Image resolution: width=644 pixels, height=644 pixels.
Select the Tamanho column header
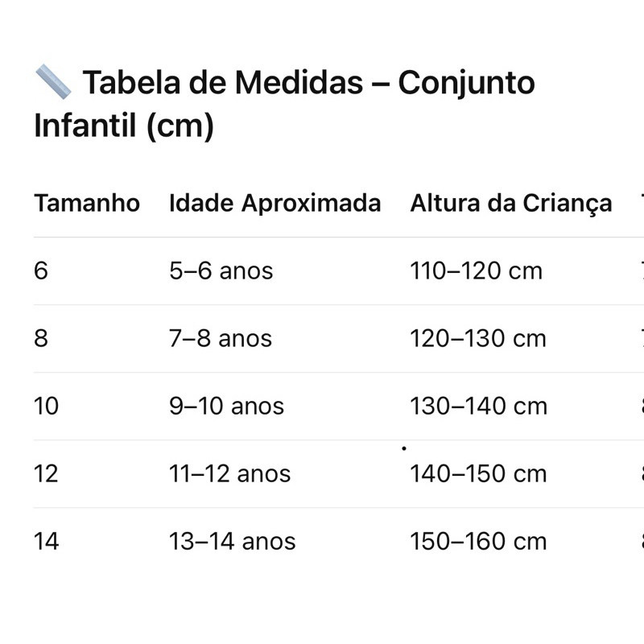click(x=87, y=203)
